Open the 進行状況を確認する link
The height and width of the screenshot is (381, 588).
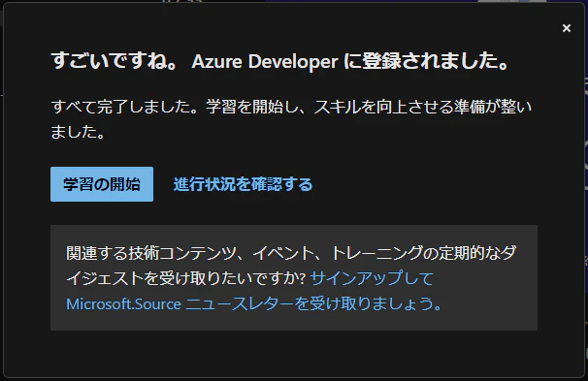(243, 184)
